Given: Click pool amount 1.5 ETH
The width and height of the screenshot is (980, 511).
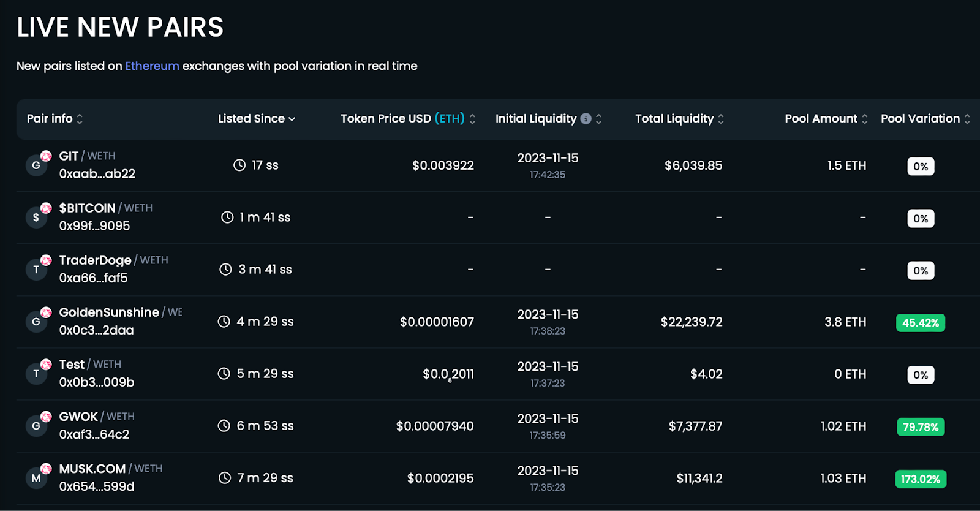Looking at the screenshot, I should 847,165.
